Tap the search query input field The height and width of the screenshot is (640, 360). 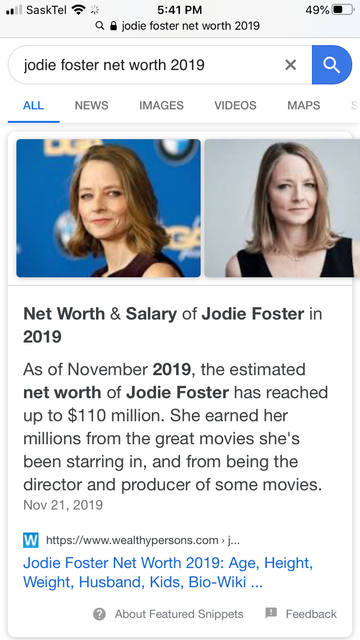(147, 64)
